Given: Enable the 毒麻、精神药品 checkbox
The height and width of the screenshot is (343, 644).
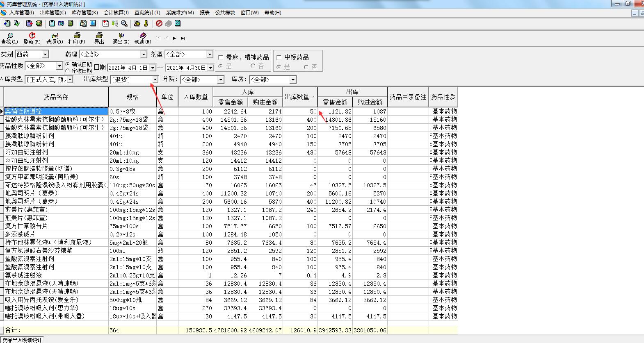Looking at the screenshot, I should coord(221,57).
